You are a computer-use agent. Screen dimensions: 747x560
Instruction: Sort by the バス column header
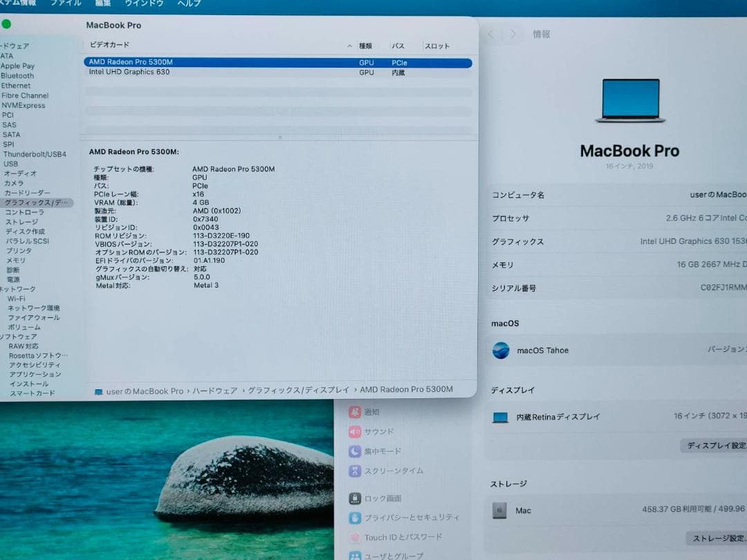398,46
